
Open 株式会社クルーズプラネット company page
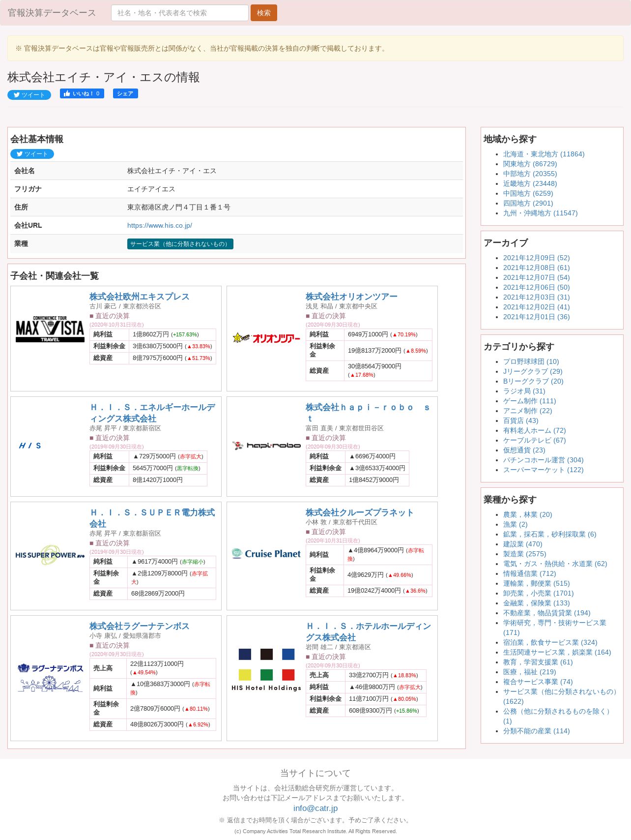pyautogui.click(x=359, y=512)
